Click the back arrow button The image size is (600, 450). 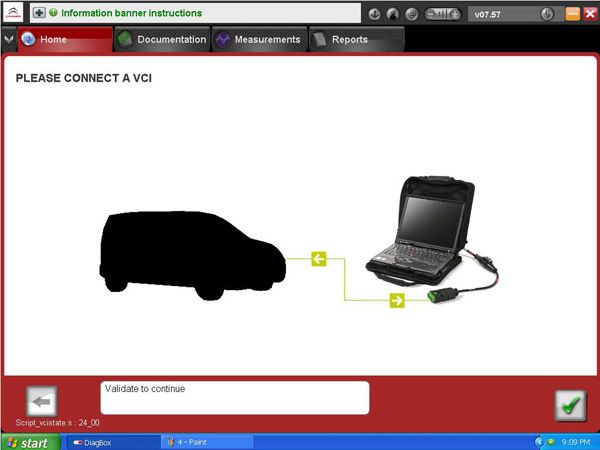point(42,401)
